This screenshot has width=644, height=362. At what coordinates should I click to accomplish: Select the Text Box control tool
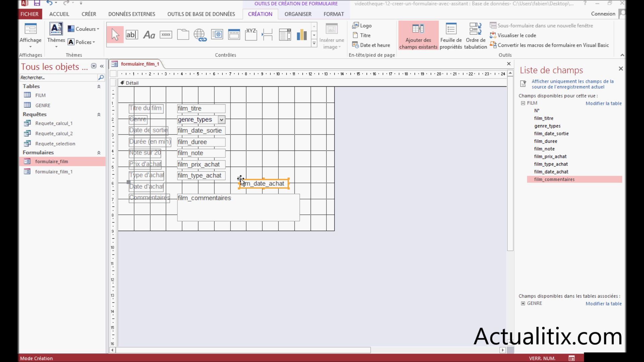point(132,35)
